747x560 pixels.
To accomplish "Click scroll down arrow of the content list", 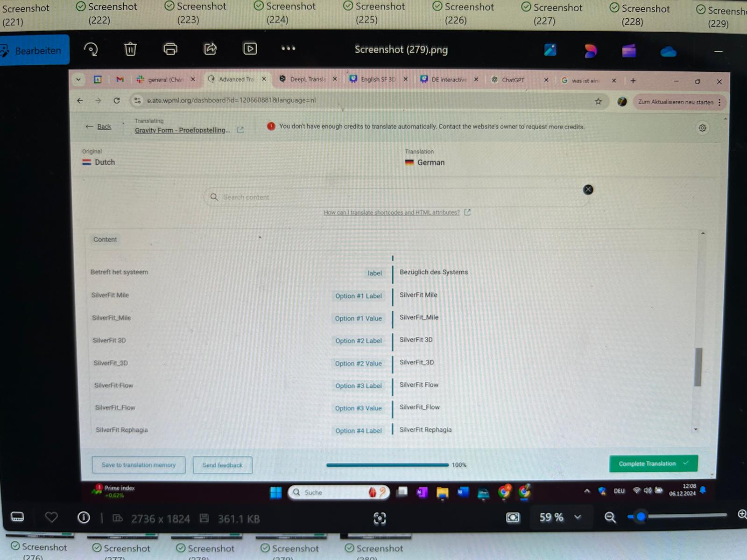I will tap(696, 429).
